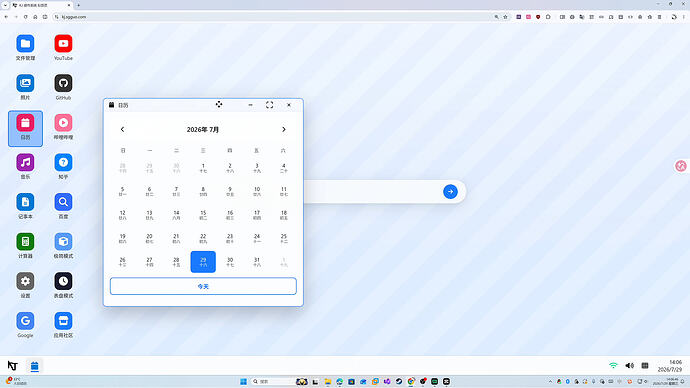Select July 15 in the calendar
Image resolution: width=690 pixels, height=388 pixels.
click(x=203, y=215)
